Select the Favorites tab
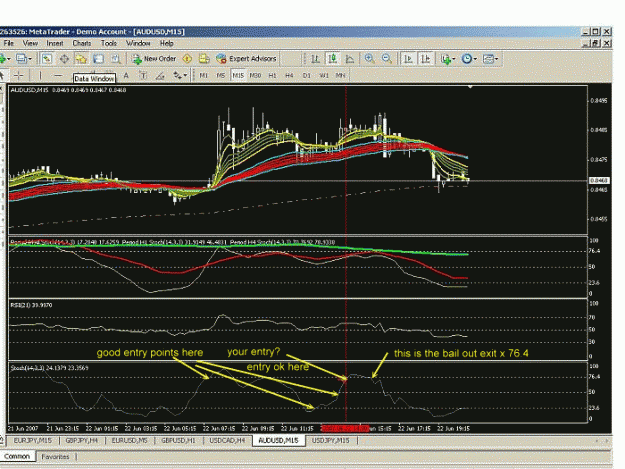 tap(55, 457)
